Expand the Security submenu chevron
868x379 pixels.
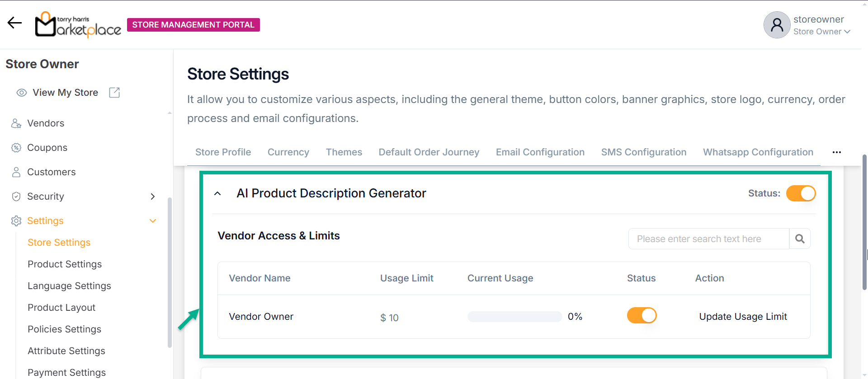(153, 197)
